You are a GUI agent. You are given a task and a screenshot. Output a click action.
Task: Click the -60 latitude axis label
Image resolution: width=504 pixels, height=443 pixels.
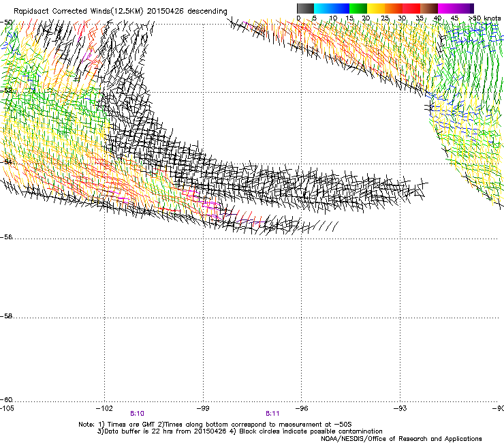(x=6, y=399)
